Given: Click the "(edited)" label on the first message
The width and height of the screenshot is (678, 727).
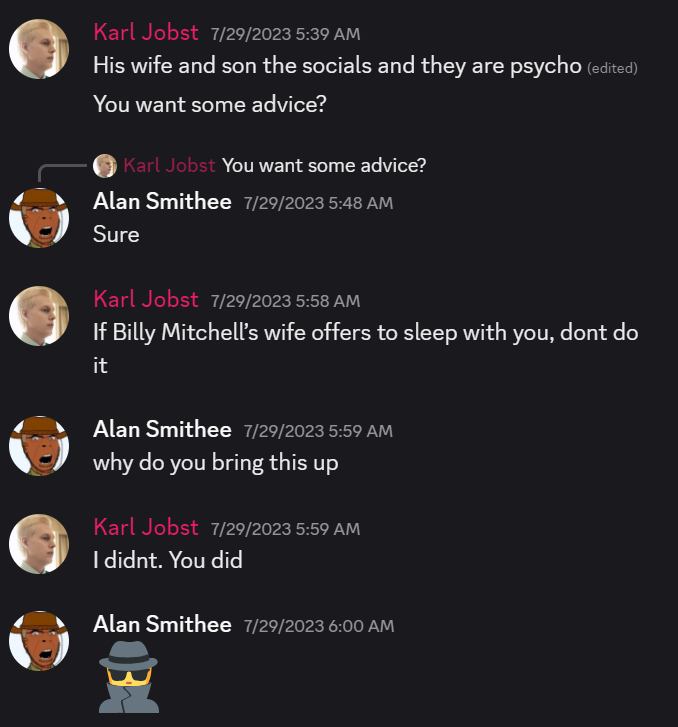Looking at the screenshot, I should click(x=612, y=68).
